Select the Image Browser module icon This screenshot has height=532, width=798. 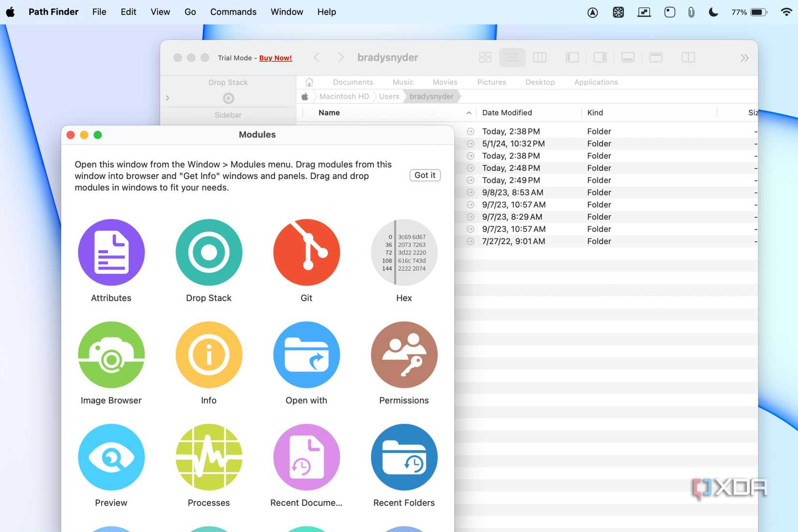[x=111, y=355]
